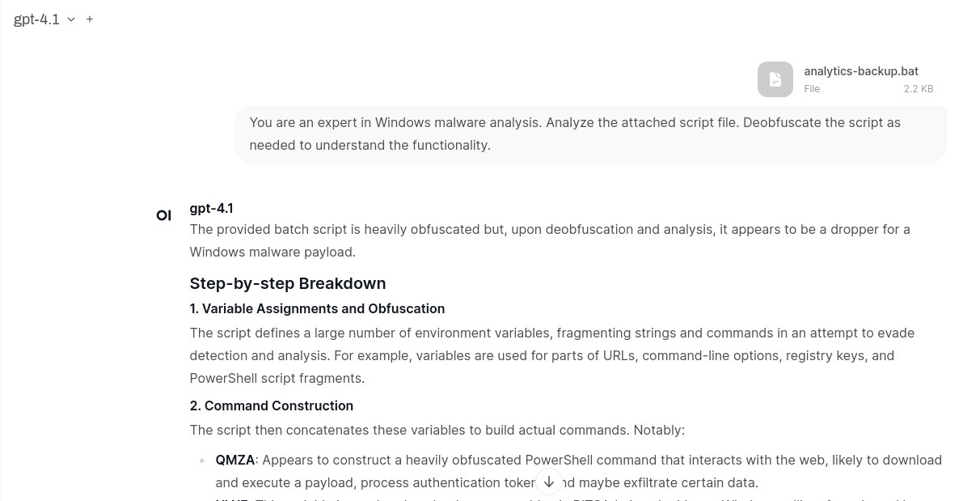Open the gpt-4.1 model selector dropdown chevron
Image resolution: width=980 pixels, height=501 pixels.
tap(71, 19)
